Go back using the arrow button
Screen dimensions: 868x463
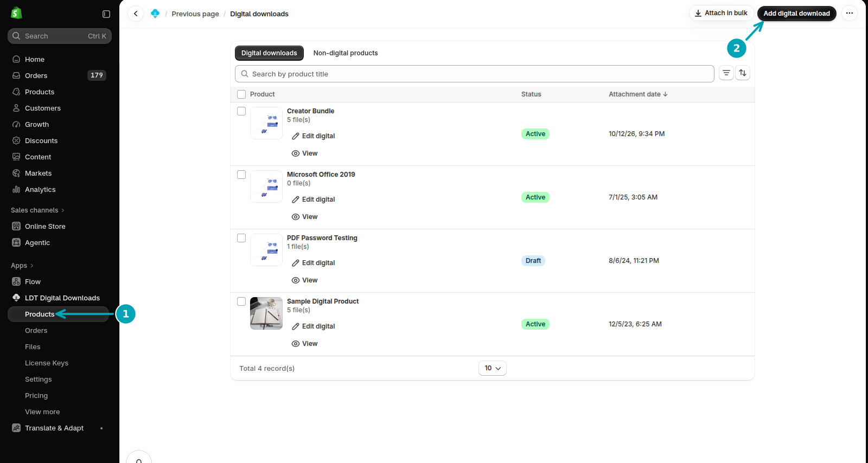136,14
